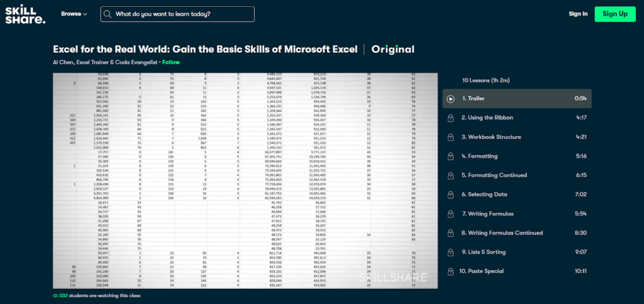Open the Skillshare logo home link
Screen dimensions: 644x304
[x=25, y=14]
